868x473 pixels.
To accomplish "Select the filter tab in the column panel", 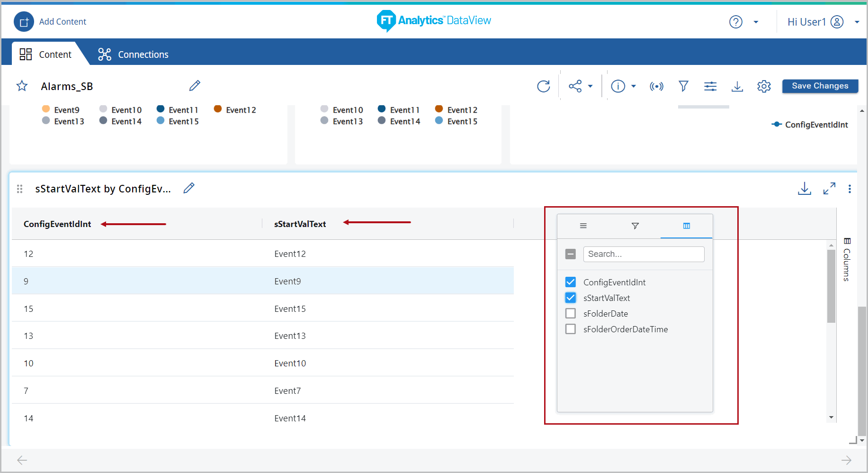I will point(635,226).
